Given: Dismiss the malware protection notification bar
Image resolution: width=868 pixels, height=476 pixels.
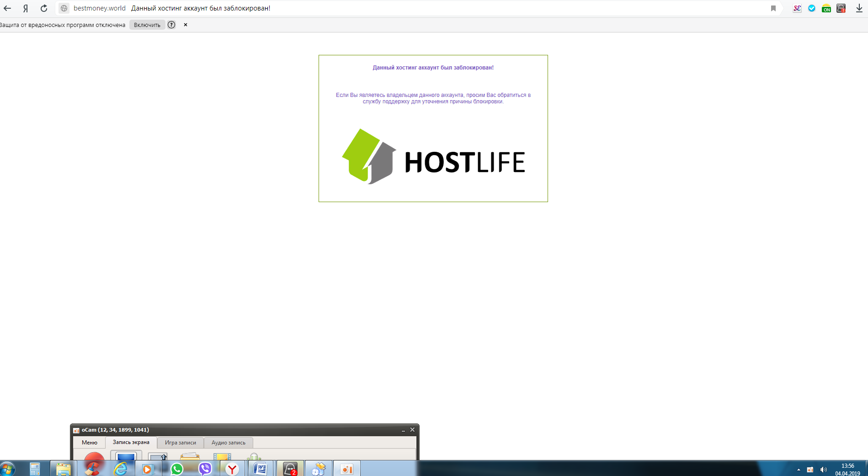Looking at the screenshot, I should pyautogui.click(x=186, y=25).
